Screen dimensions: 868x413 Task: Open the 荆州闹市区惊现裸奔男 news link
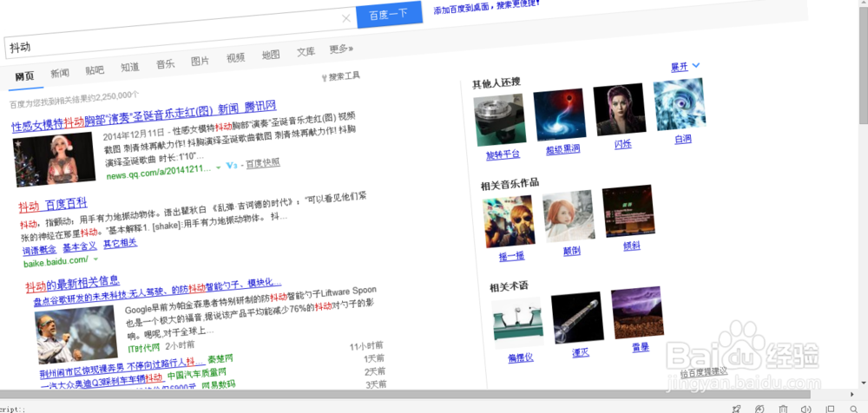pyautogui.click(x=122, y=366)
